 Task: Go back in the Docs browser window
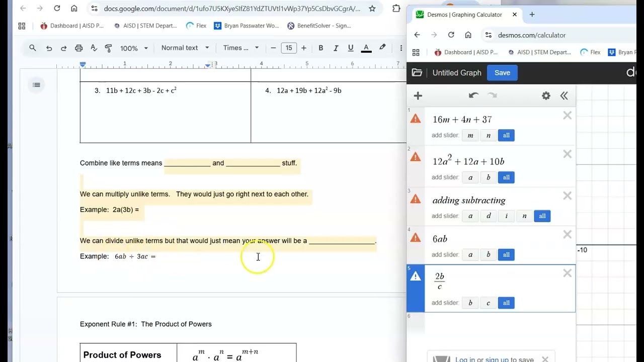pos(23,9)
